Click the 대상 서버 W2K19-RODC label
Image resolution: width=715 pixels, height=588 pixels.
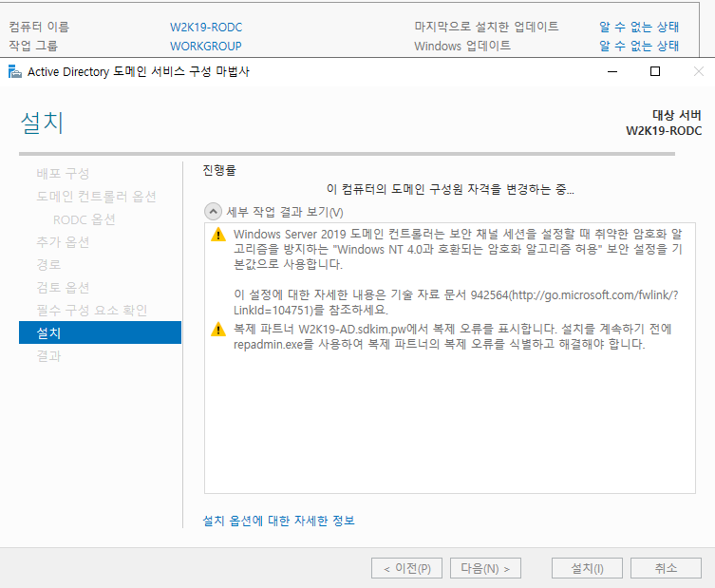664,123
